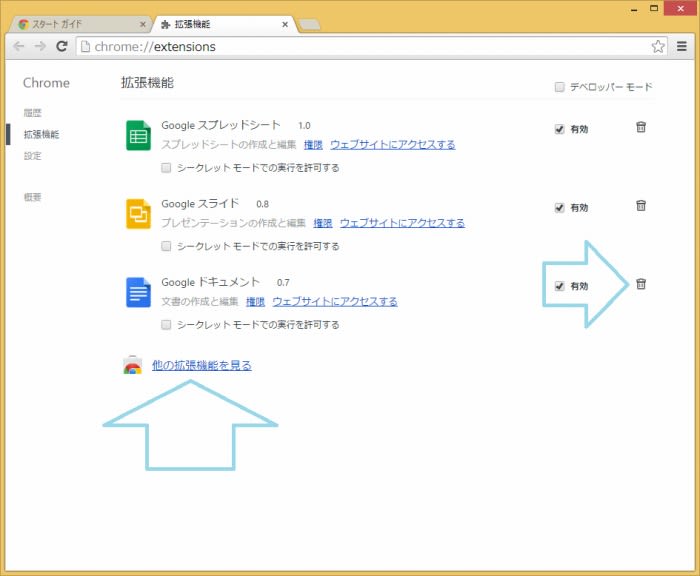700x576 pixels.
Task: Remove Google スライド with its trash icon
Action: tap(641, 206)
